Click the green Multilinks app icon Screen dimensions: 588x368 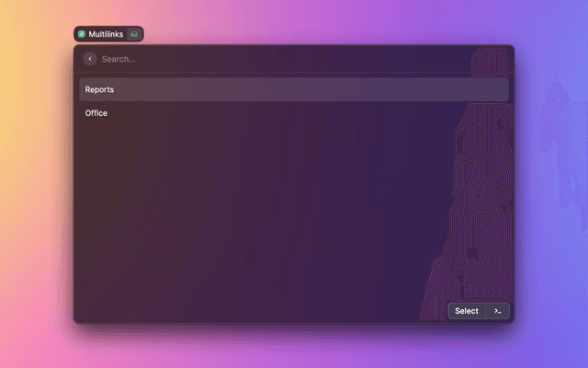(82, 34)
